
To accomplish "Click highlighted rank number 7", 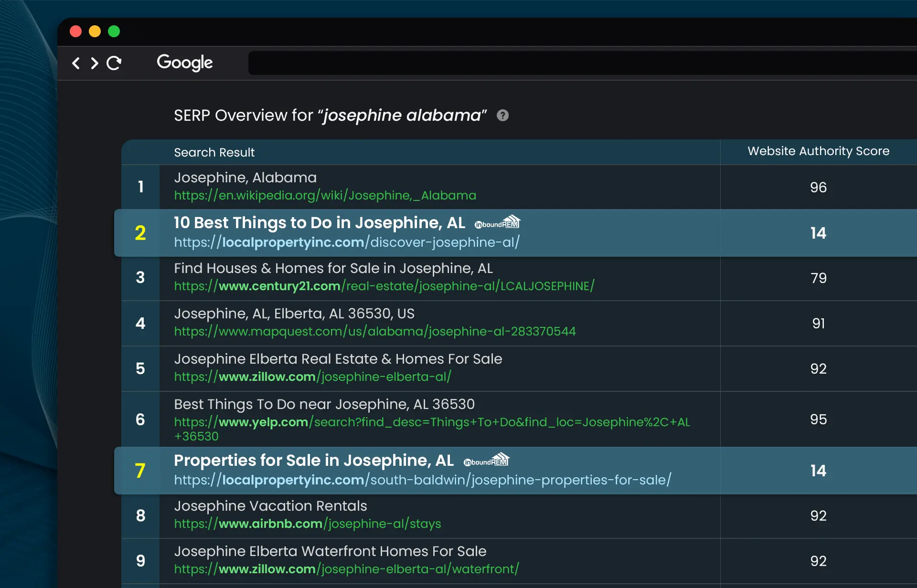I will pos(140,471).
